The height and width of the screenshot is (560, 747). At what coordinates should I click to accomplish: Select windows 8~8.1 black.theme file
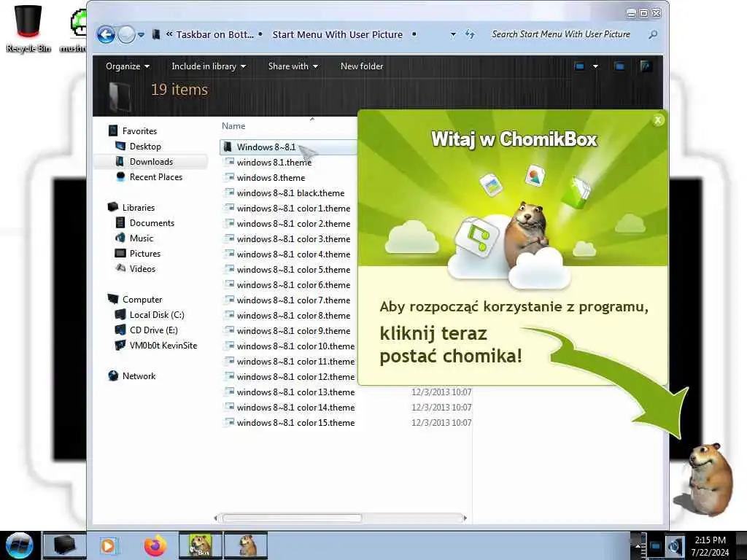pos(290,192)
